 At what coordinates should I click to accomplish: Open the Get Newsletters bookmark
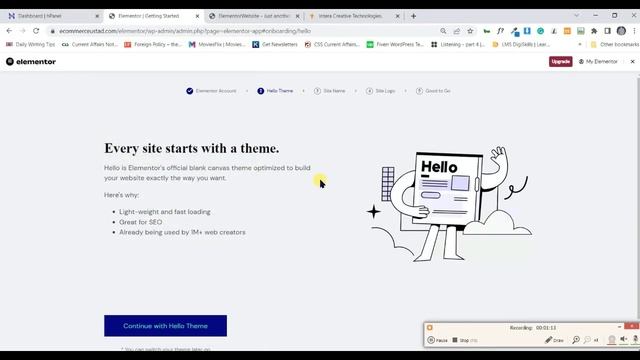[x=275, y=44]
